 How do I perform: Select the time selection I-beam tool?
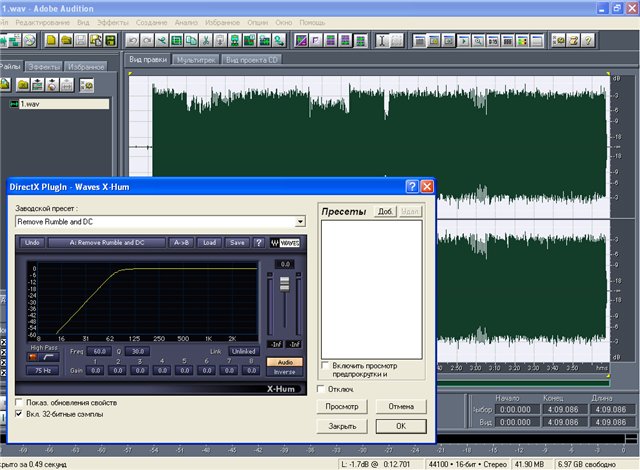pyautogui.click(x=383, y=40)
